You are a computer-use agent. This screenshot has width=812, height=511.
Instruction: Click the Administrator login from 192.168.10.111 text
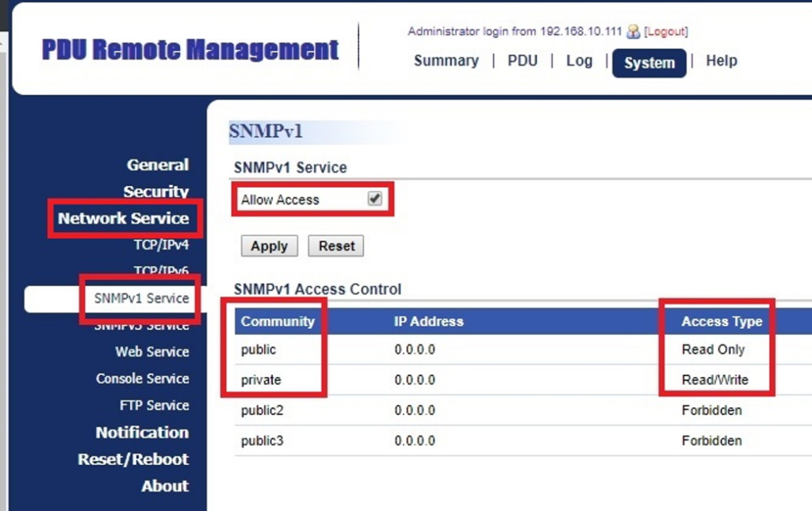[x=515, y=32]
